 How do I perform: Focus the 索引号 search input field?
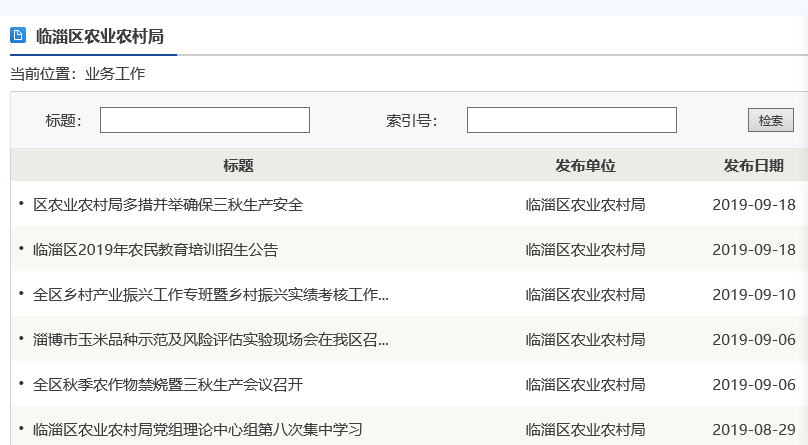coord(571,120)
